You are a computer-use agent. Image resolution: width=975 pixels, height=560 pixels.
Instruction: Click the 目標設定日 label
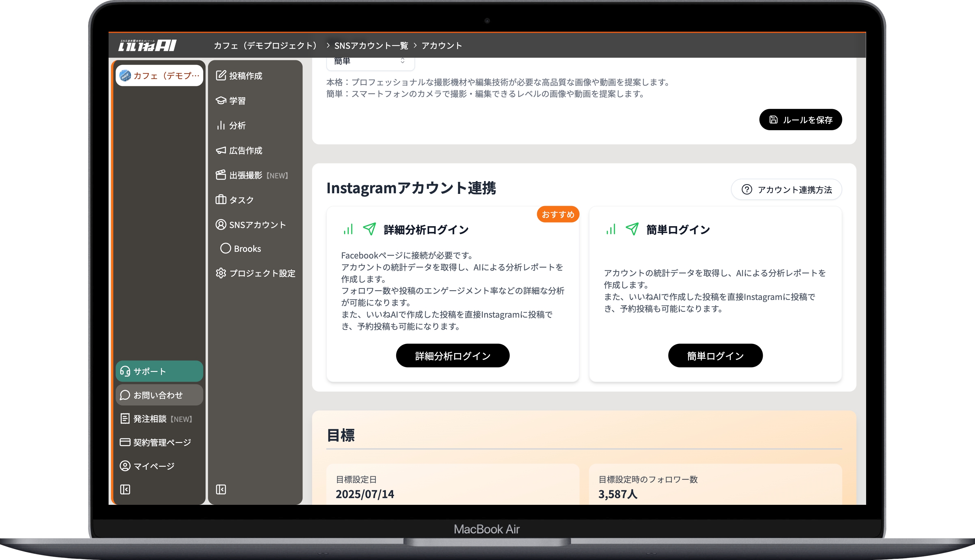point(356,479)
